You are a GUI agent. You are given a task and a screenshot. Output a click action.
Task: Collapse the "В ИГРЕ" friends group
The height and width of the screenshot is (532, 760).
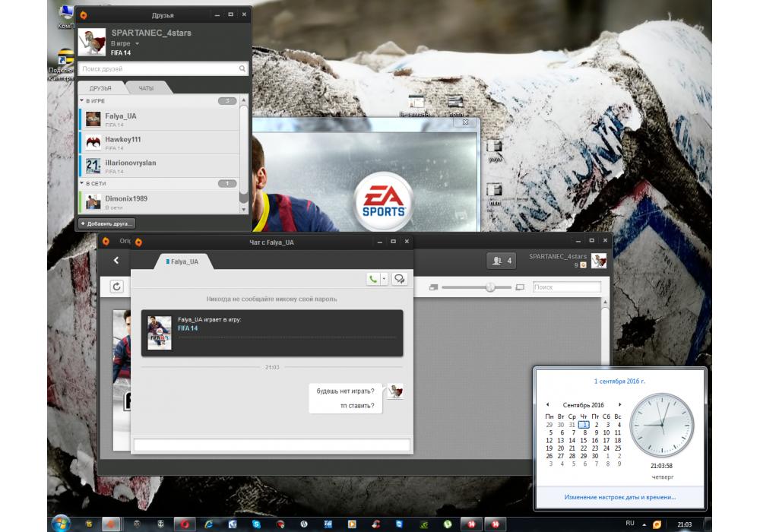[82, 100]
